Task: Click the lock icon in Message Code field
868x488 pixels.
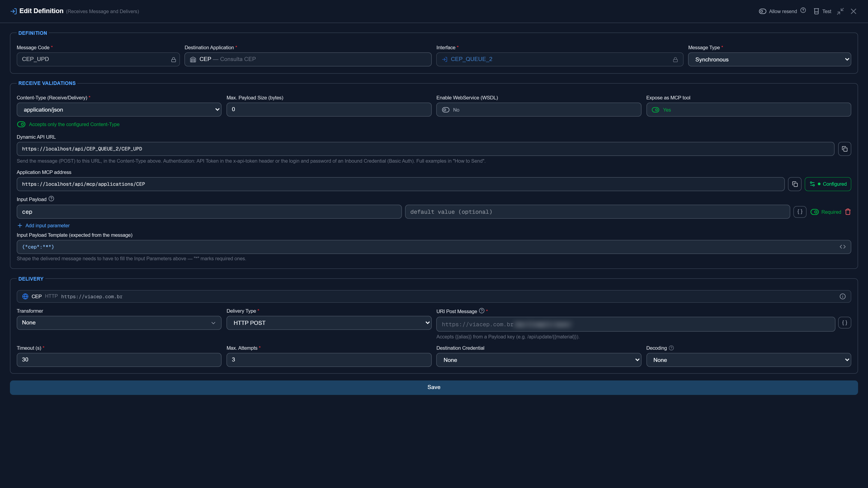Action: click(x=174, y=60)
